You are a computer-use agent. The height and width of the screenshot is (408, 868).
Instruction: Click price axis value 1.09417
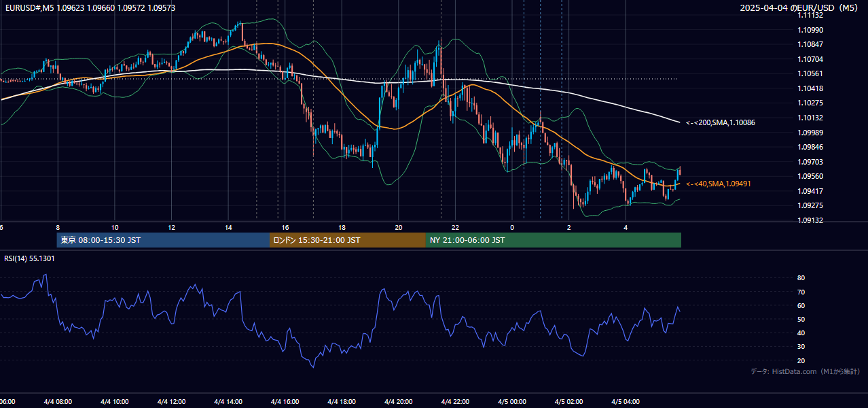[x=810, y=191]
